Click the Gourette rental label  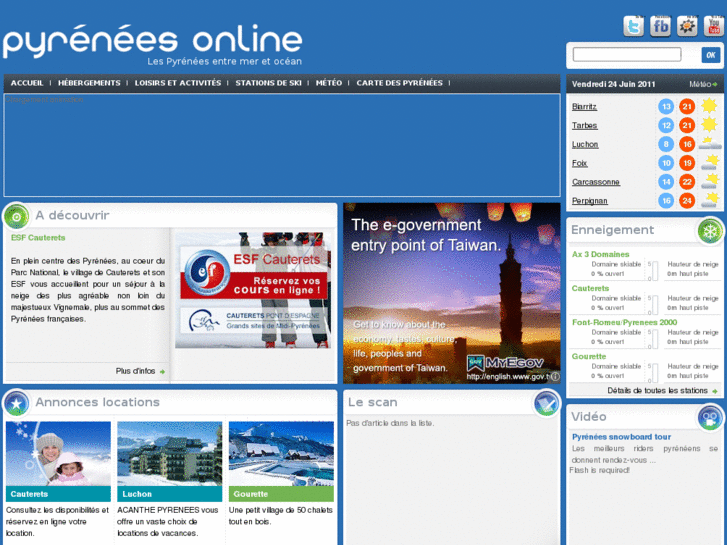pos(281,494)
